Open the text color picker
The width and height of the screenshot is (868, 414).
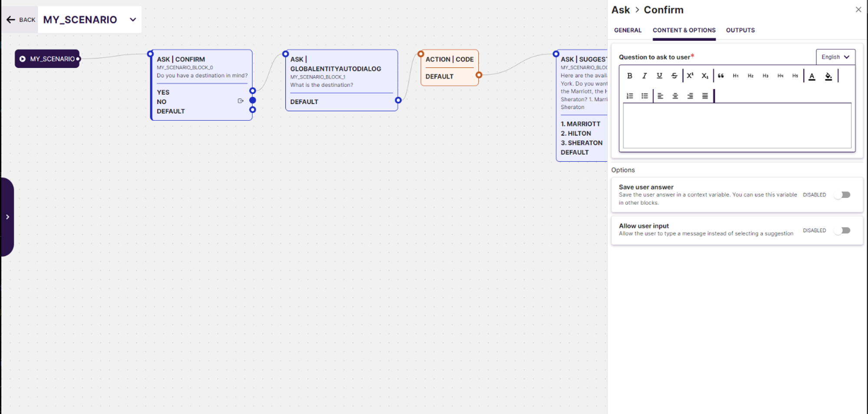tap(812, 76)
